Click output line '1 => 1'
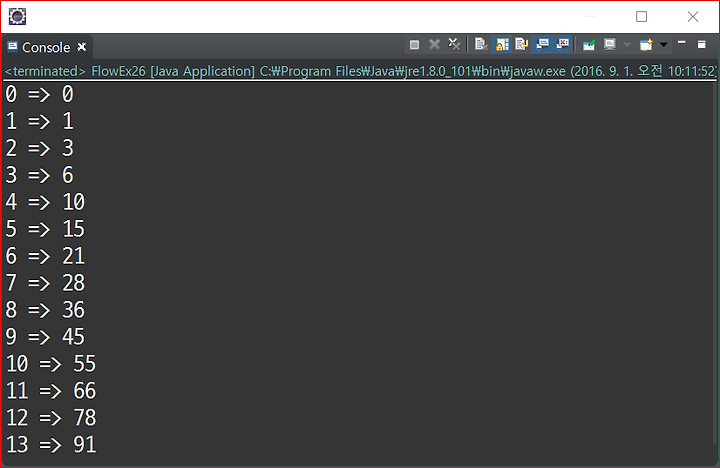 [x=39, y=122]
